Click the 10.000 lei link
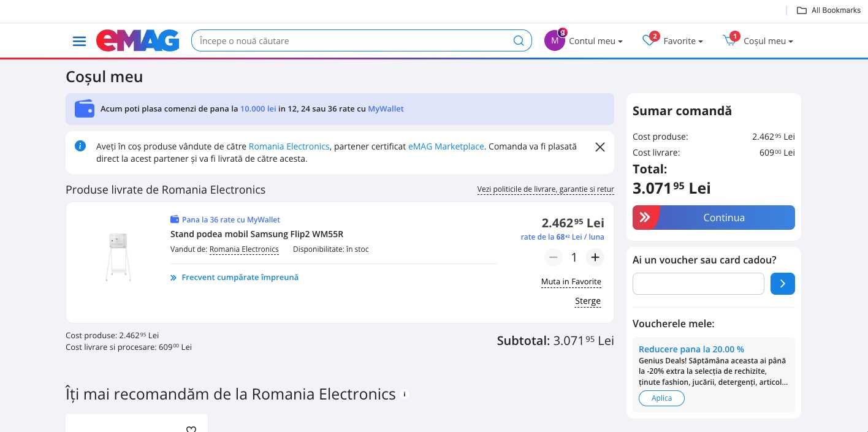 click(x=258, y=109)
